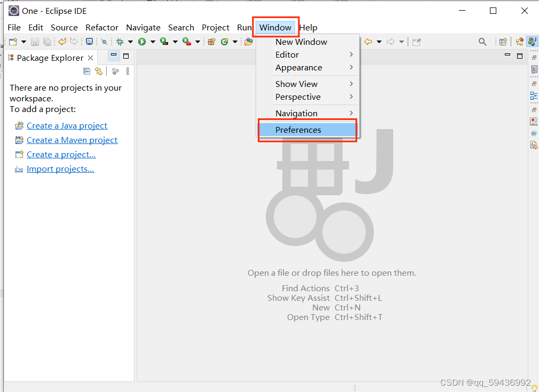Click the green Run button

pos(142,42)
